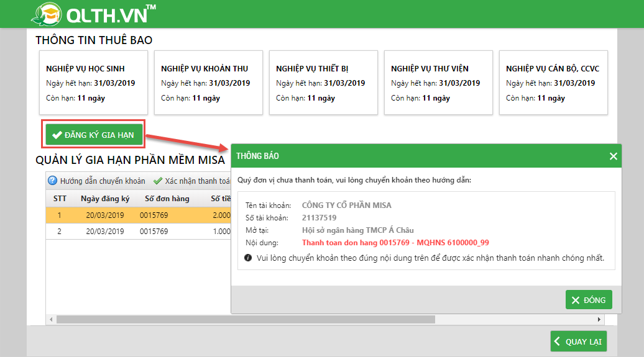Select the NGHIỆP VỤ THIẾT BỊ card
The width and height of the screenshot is (644, 357).
click(323, 83)
